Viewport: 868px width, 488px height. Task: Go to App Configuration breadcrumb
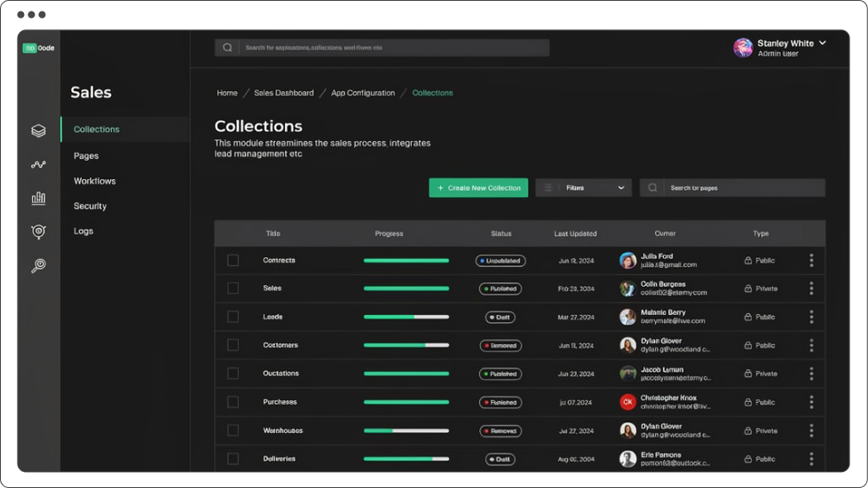tap(363, 93)
